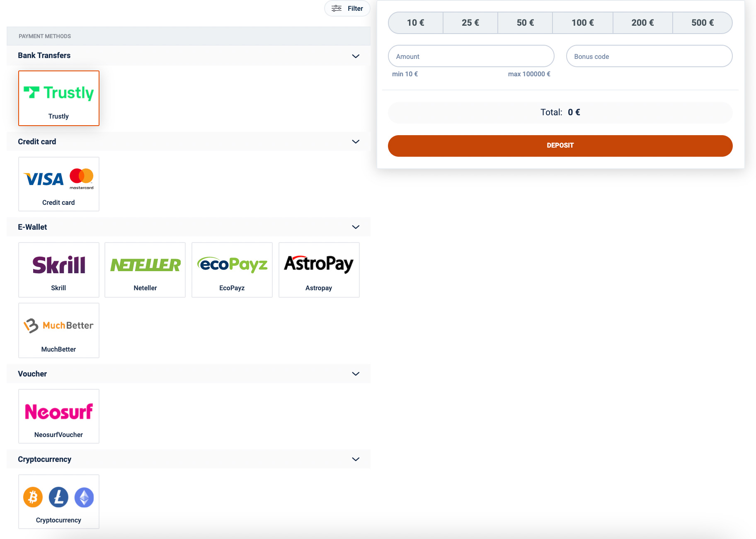Pick Neosurf voucher payment
The width and height of the screenshot is (756, 539).
59,416
